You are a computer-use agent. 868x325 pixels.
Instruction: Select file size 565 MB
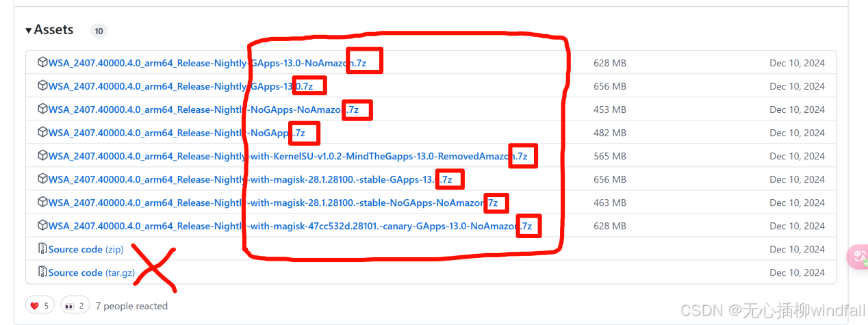610,156
